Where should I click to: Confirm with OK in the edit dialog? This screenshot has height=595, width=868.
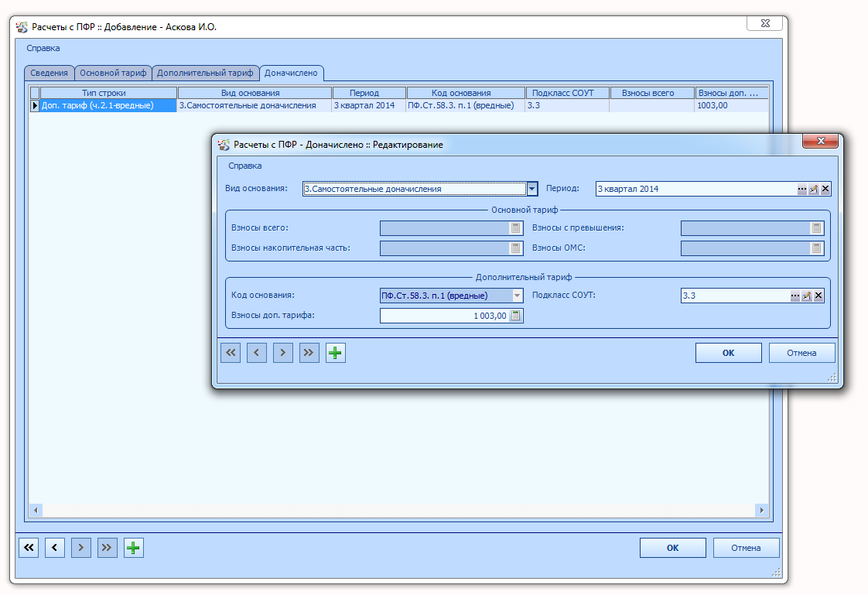click(x=729, y=353)
